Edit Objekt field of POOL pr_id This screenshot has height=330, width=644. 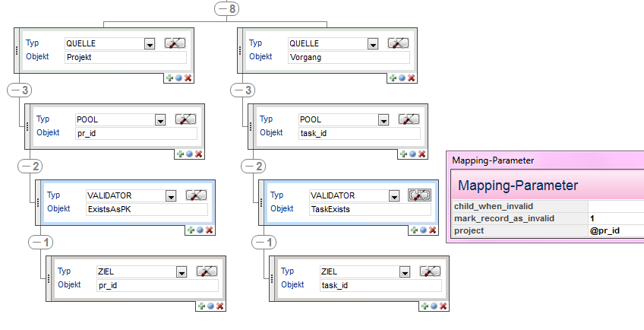pyautogui.click(x=137, y=133)
